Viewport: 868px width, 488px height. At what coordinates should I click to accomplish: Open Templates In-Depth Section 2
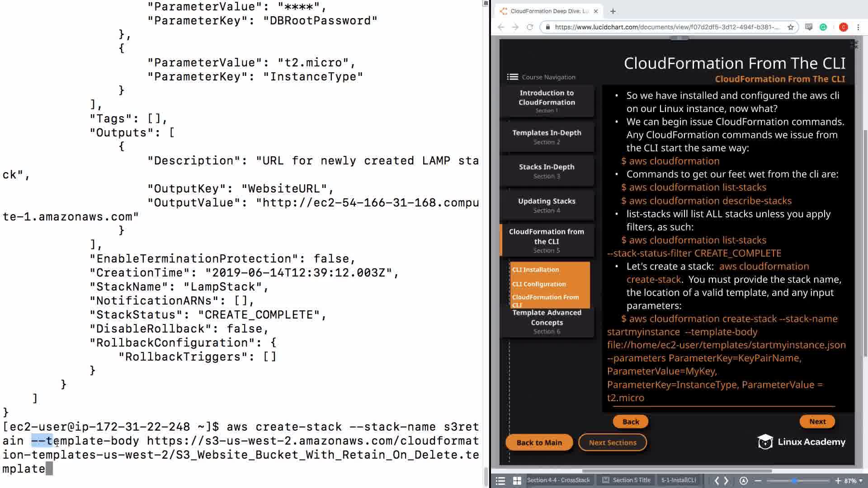click(547, 136)
